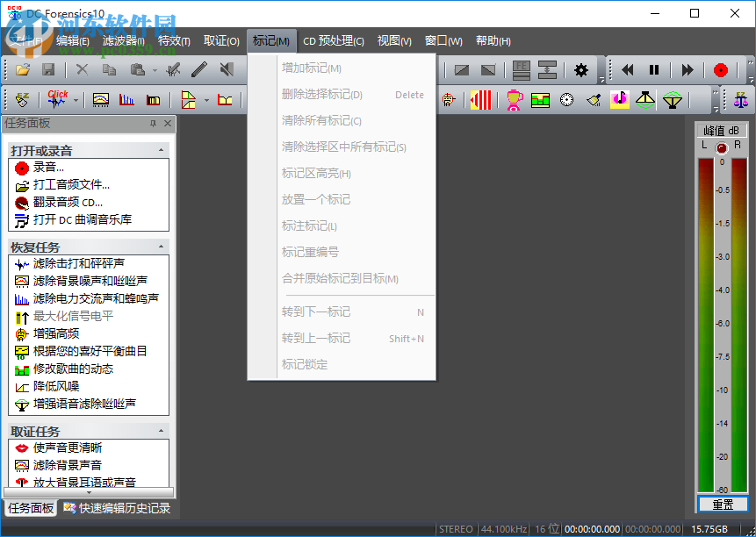Click the open file folder toolbar icon

click(23, 70)
